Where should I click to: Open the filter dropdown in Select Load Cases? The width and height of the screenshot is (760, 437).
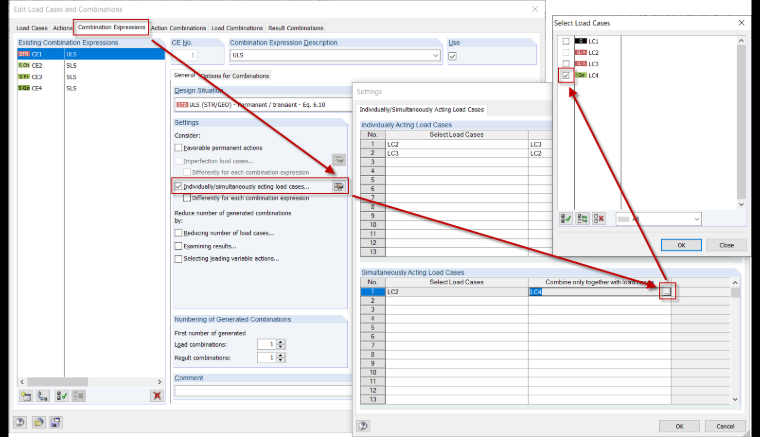(x=697, y=219)
